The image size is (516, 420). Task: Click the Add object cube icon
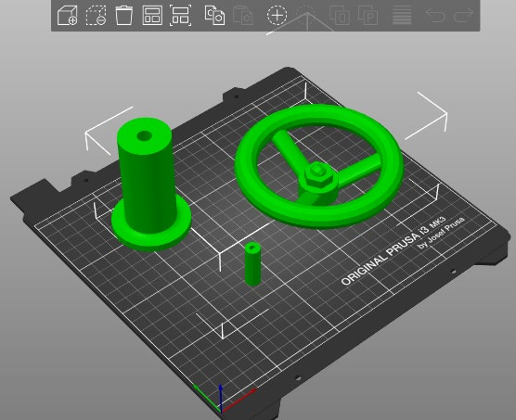click(67, 15)
